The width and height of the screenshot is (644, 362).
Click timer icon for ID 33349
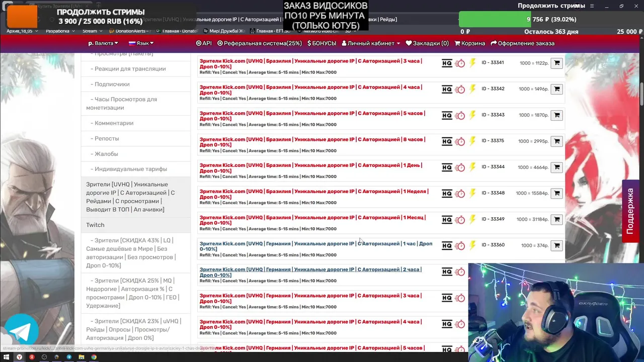click(460, 220)
